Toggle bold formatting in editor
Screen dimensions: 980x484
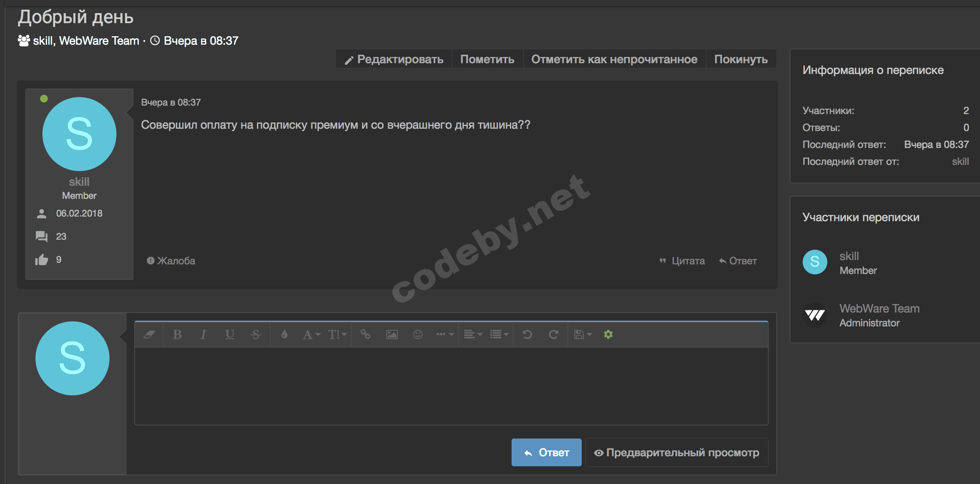(x=177, y=334)
